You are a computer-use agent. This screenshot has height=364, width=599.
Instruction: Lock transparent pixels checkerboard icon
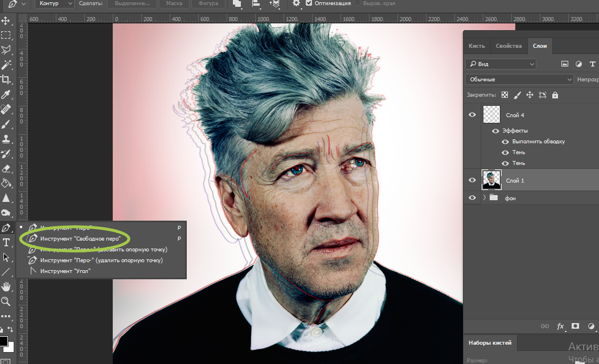click(505, 95)
